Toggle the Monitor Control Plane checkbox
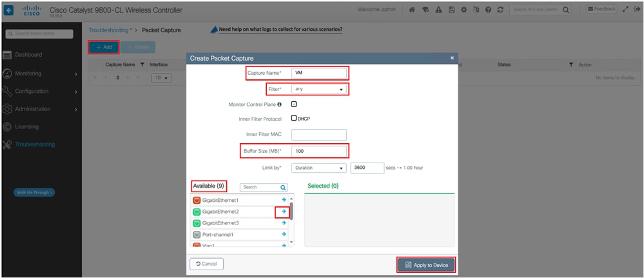This screenshot has height=278, width=644. click(x=294, y=104)
